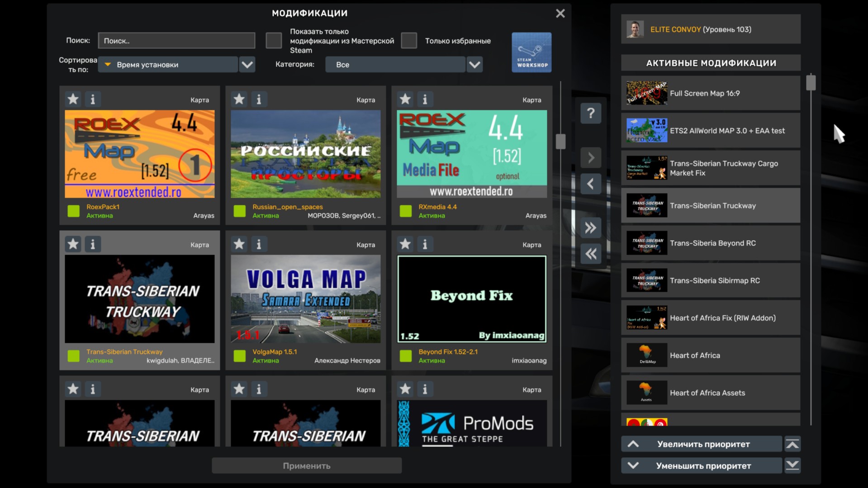Click the mod list scrollbar handle
Image resolution: width=868 pixels, height=488 pixels.
point(560,142)
